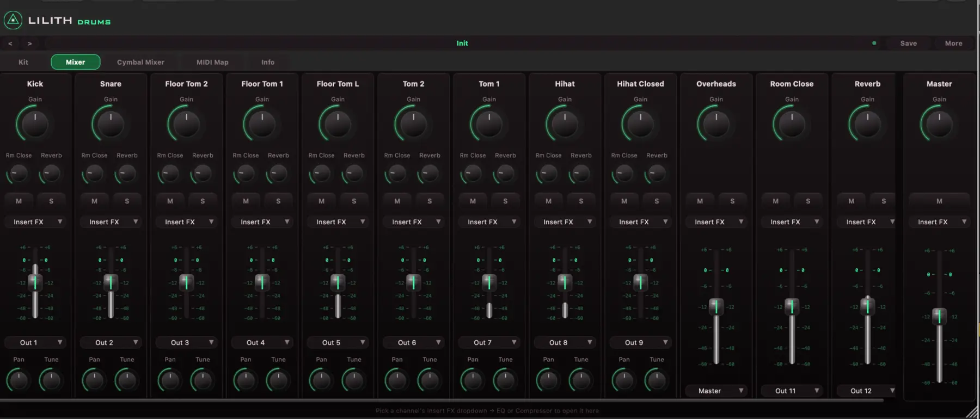980x419 pixels.
Task: Go to previous preset with left arrow
Action: click(10, 44)
